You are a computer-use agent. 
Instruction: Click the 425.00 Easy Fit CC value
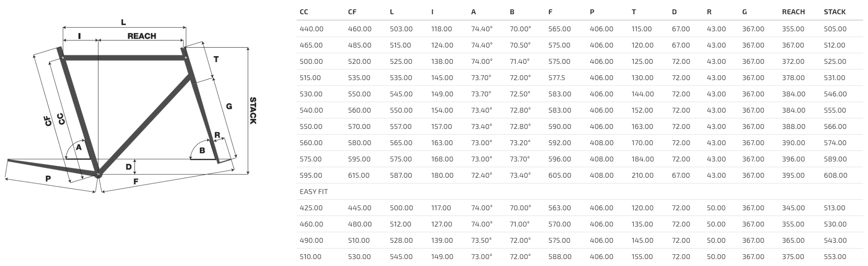pos(311,208)
